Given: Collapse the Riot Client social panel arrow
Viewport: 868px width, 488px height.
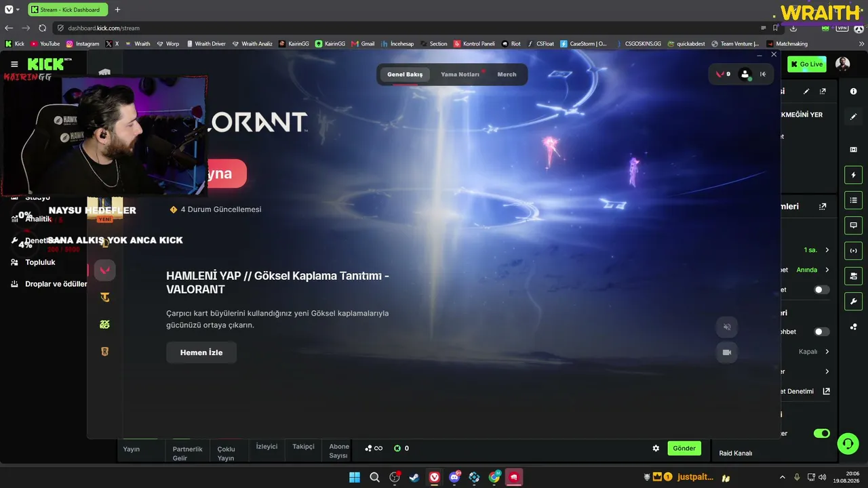Looking at the screenshot, I should tap(763, 75).
